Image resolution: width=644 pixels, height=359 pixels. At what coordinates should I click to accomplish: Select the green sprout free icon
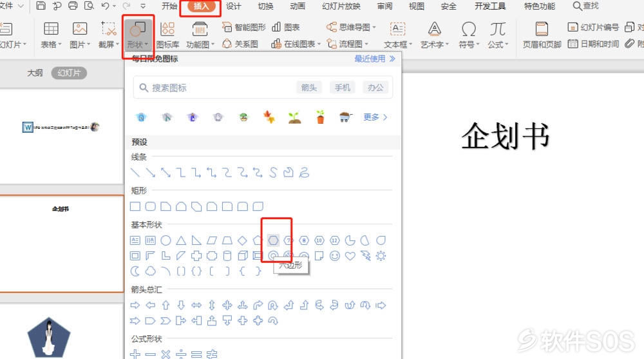294,117
